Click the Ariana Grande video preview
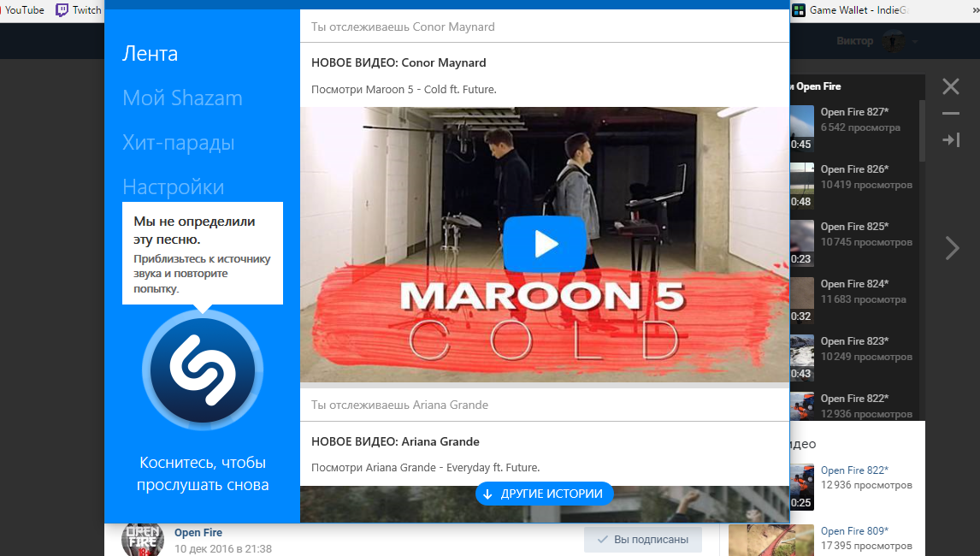The image size is (980, 556). tap(545, 504)
